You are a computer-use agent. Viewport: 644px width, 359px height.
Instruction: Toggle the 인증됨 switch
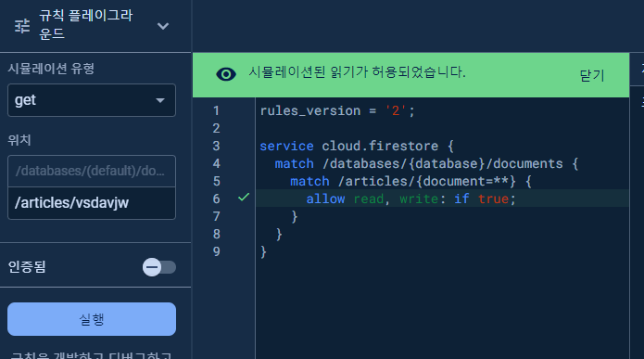click(x=159, y=267)
